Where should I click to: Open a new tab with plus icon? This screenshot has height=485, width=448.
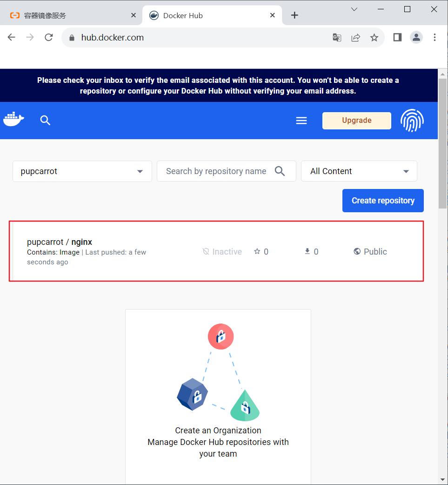(294, 15)
